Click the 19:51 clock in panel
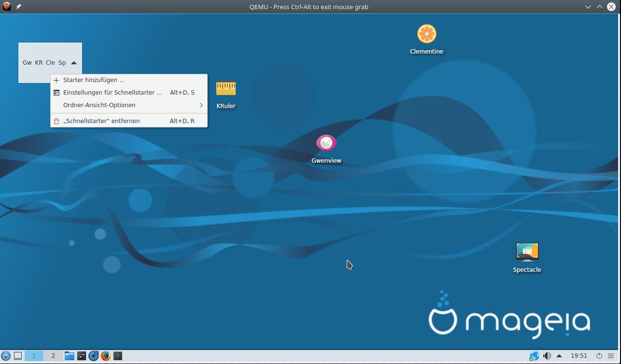This screenshot has height=364, width=621. (x=579, y=356)
